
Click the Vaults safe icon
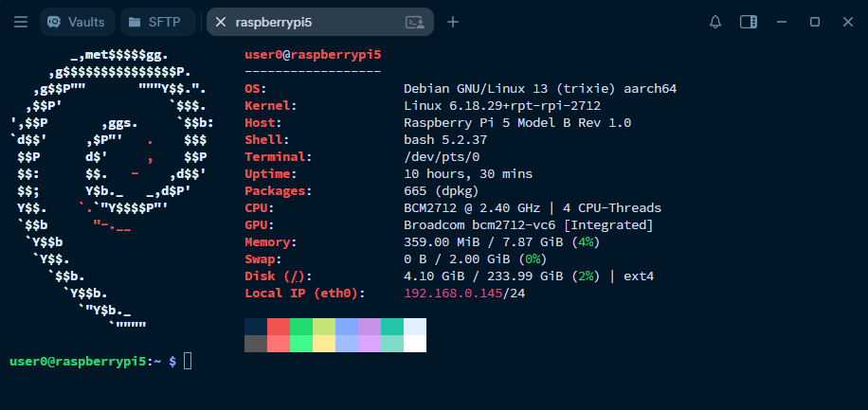tap(54, 22)
